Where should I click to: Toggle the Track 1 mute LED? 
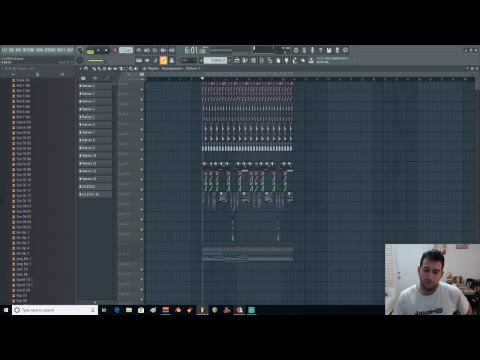pyautogui.click(x=142, y=89)
